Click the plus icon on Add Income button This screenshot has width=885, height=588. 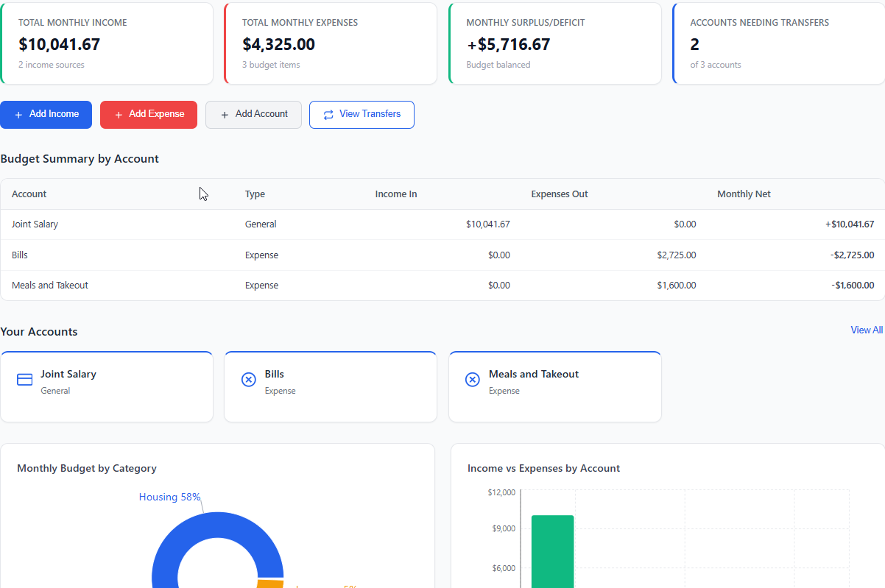point(19,114)
